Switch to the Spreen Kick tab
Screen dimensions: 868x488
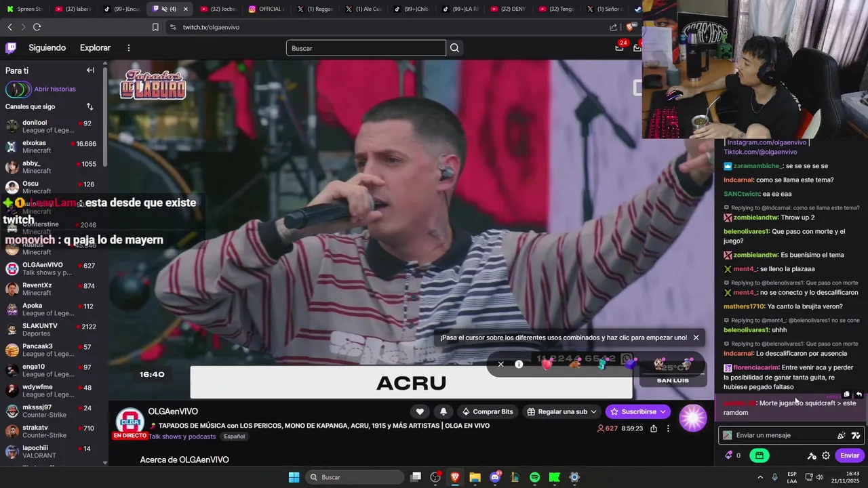[x=24, y=9]
